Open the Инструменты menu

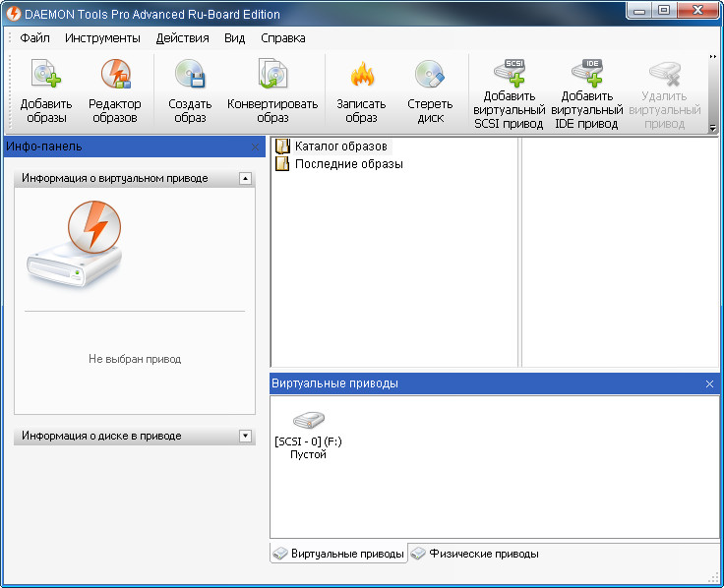click(102, 38)
